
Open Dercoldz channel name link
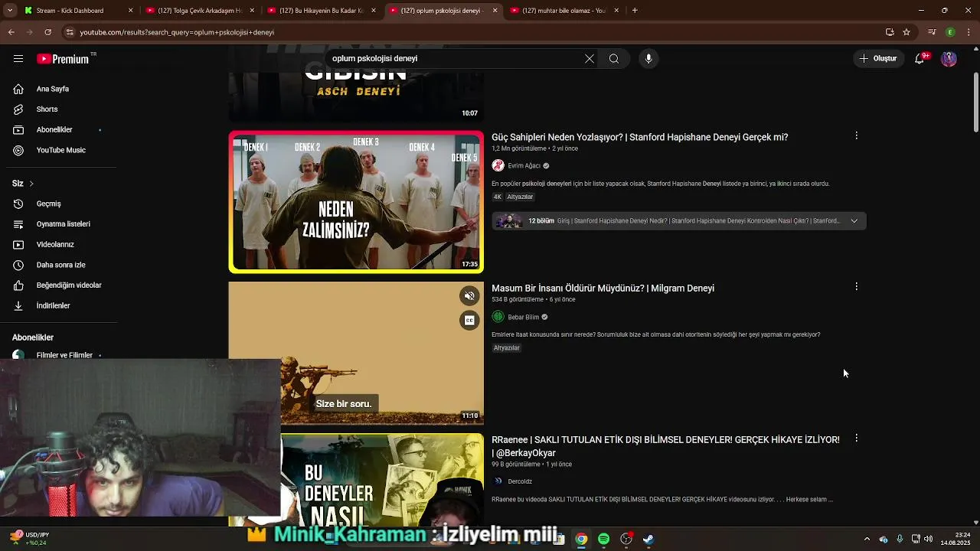click(x=519, y=481)
